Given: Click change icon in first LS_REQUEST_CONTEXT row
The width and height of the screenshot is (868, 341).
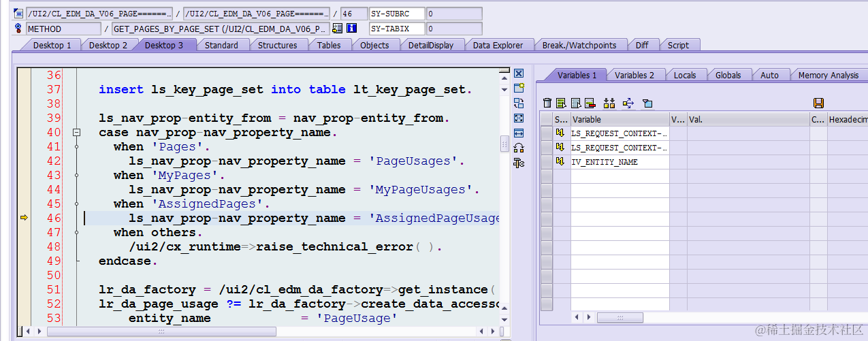Looking at the screenshot, I should (561, 133).
